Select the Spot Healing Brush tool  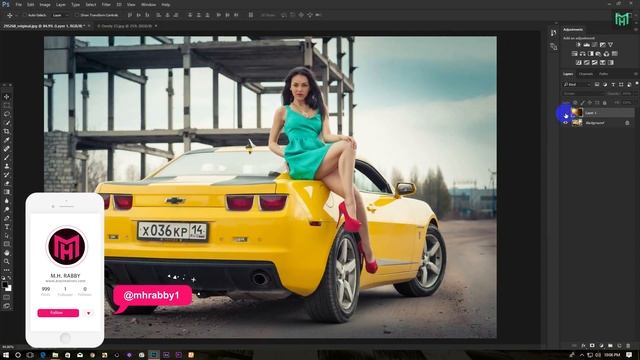(7, 149)
